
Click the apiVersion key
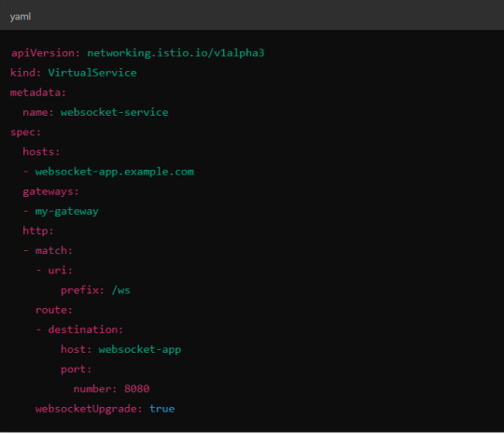[46, 53]
